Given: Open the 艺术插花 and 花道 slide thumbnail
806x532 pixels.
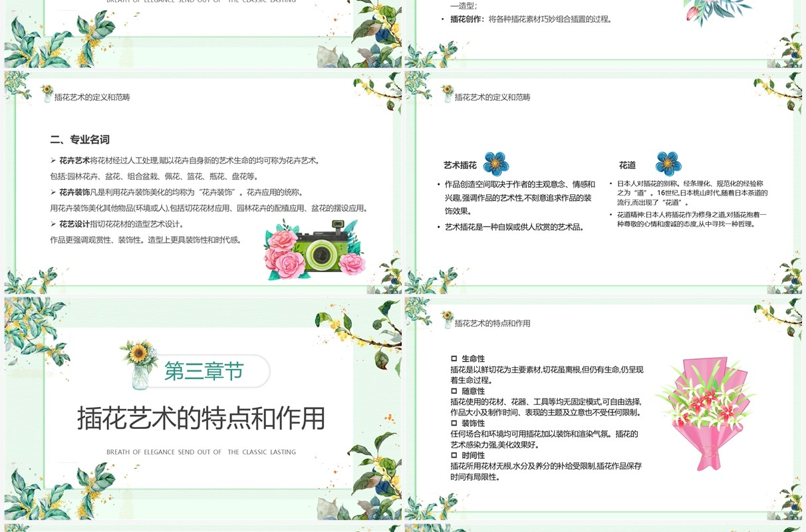Looking at the screenshot, I should [603, 182].
